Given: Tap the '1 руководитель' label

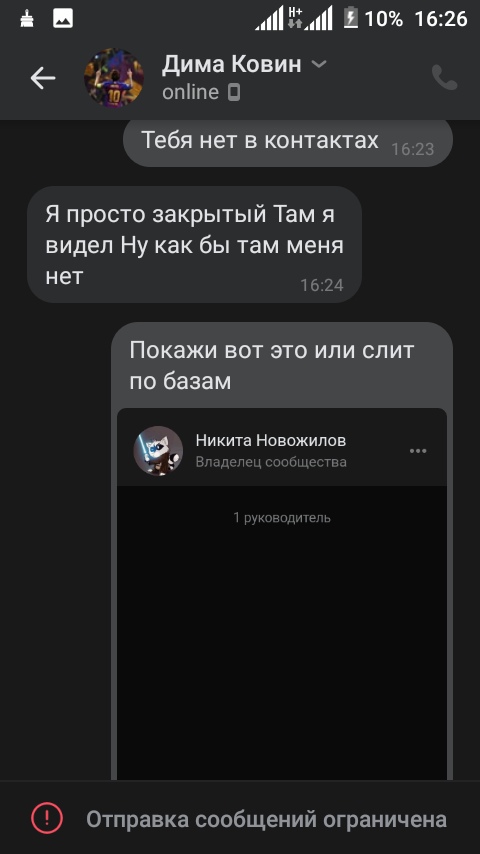Looking at the screenshot, I should pyautogui.click(x=282, y=518).
